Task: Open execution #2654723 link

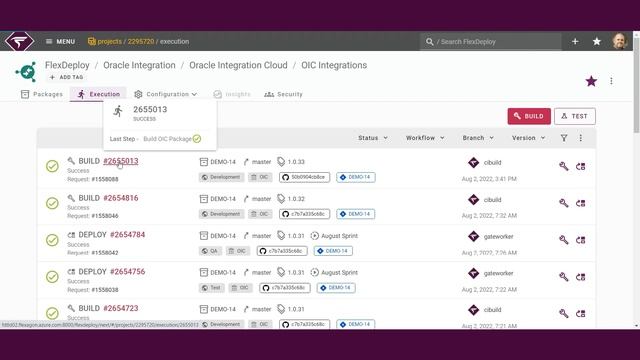Action: [x=121, y=308]
